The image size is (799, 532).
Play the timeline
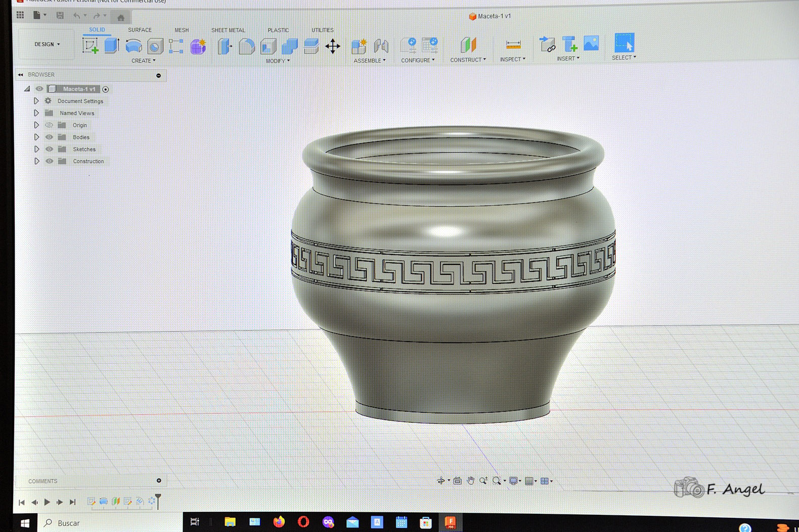pyautogui.click(x=47, y=502)
